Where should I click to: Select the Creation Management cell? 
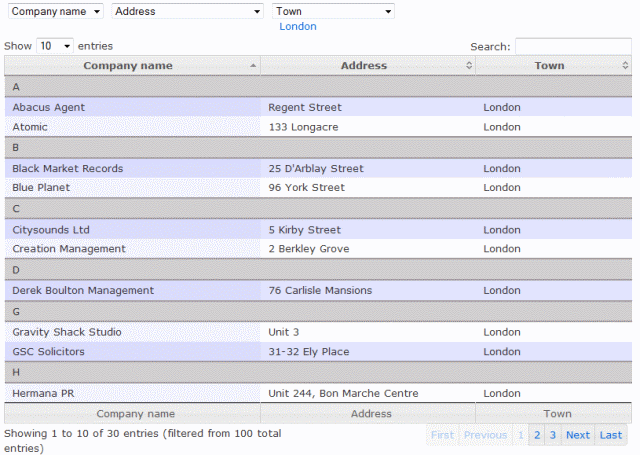pos(132,249)
